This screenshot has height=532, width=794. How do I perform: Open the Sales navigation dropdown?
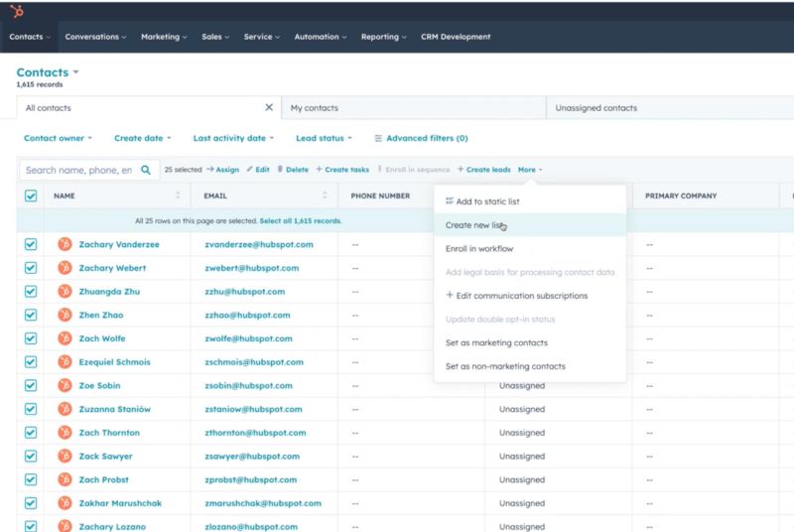(215, 37)
